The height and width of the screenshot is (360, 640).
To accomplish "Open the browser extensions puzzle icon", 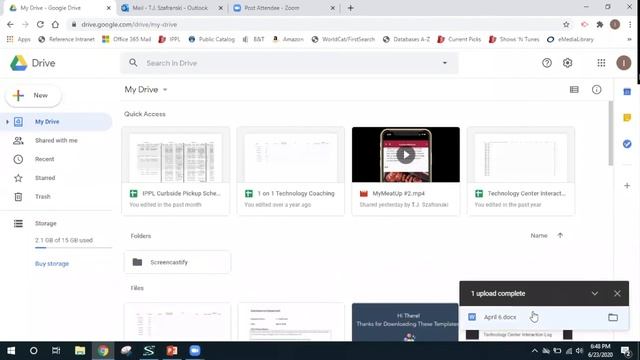I will tap(600, 24).
